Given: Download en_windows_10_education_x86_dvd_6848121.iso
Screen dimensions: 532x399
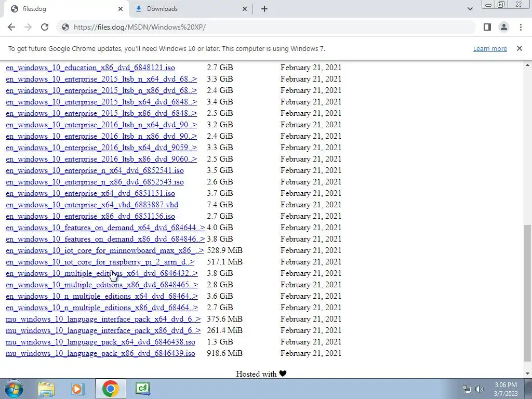Looking at the screenshot, I should 90,68.
